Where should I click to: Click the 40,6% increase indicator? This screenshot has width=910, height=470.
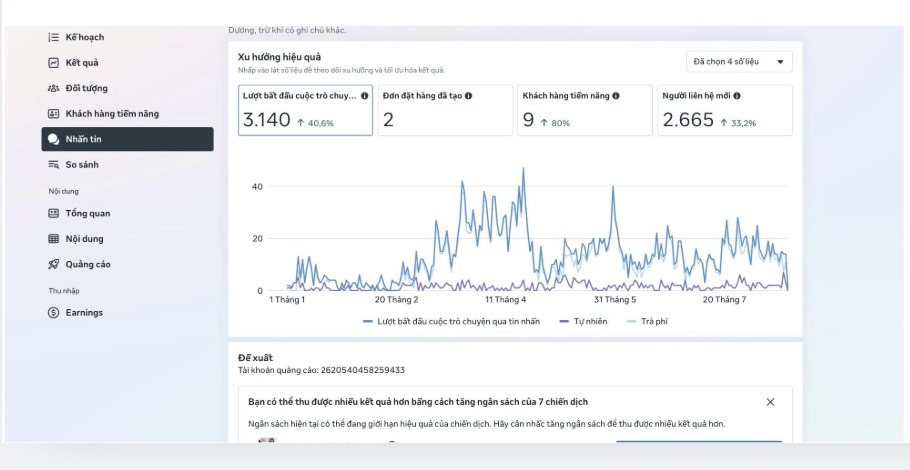[x=315, y=123]
